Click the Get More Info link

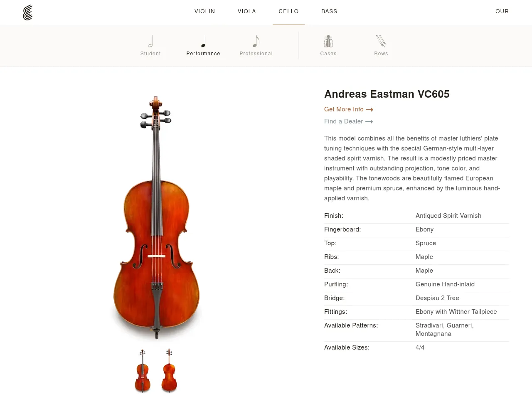pos(344,109)
